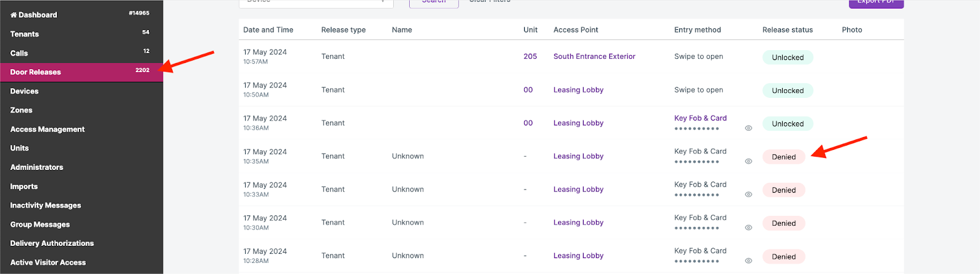Click the eye icon in the 10:35AM row
Viewport: 980px width, 274px height.
click(748, 161)
